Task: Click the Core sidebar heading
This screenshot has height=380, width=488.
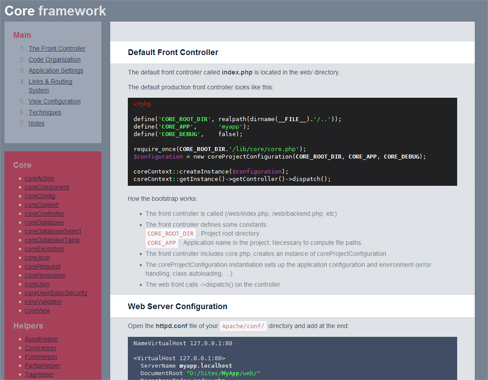Action: [22, 165]
